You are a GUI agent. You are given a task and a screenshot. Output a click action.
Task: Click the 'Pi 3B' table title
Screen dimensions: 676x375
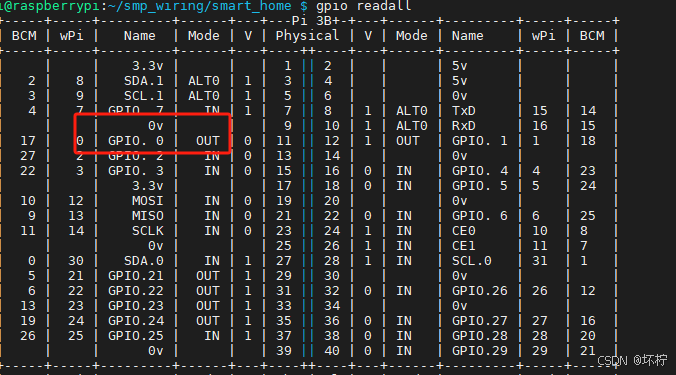tap(312, 21)
